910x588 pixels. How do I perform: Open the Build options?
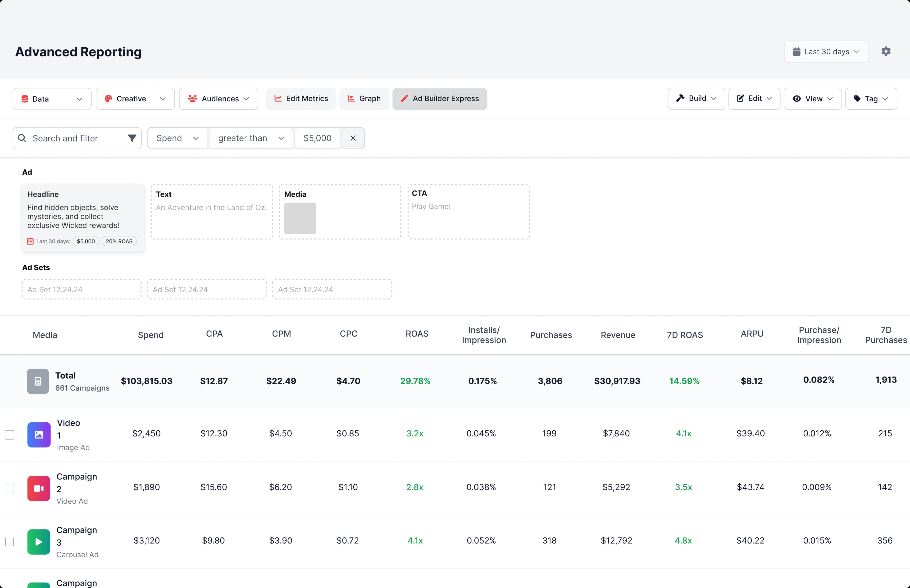point(696,99)
